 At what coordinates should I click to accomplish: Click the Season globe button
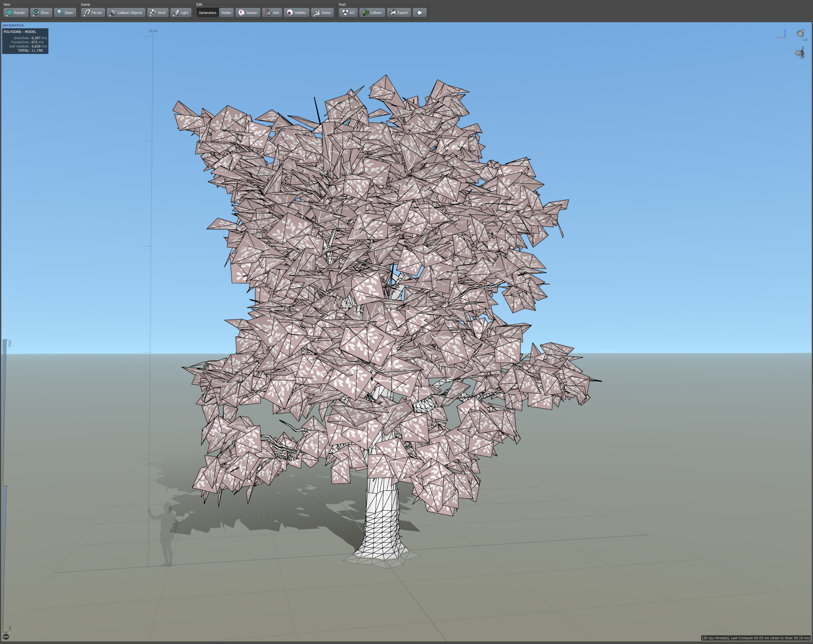coord(248,12)
